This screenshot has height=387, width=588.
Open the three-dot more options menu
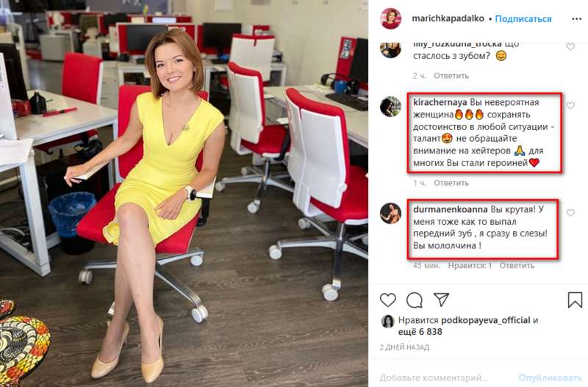(576, 19)
